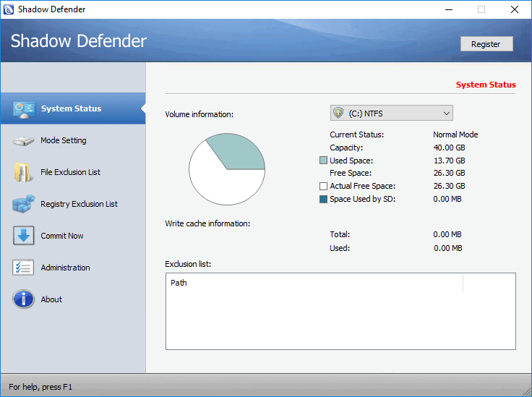This screenshot has height=397, width=532.
Task: Click the 'Normal Mode' status value
Action: (455, 135)
